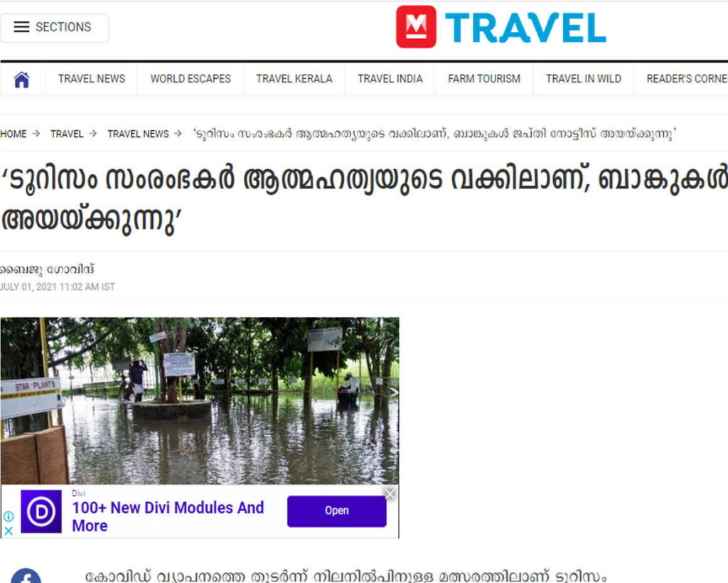
Task: Click the author name below headline
Action: [x=47, y=269]
